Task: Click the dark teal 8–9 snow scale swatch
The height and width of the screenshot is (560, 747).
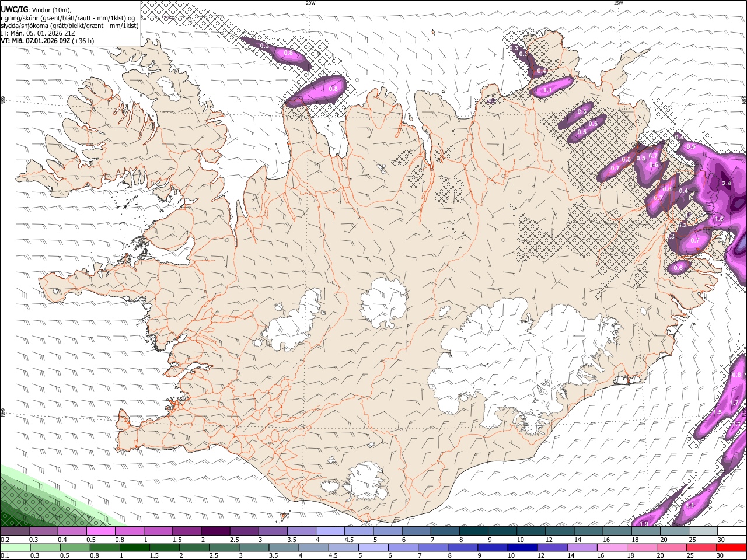Action: click(x=473, y=531)
